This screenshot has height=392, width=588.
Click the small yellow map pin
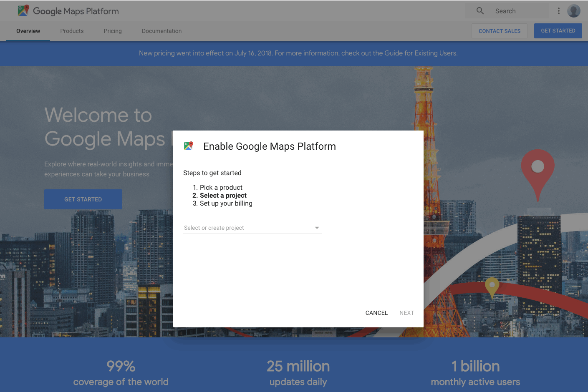(492, 288)
